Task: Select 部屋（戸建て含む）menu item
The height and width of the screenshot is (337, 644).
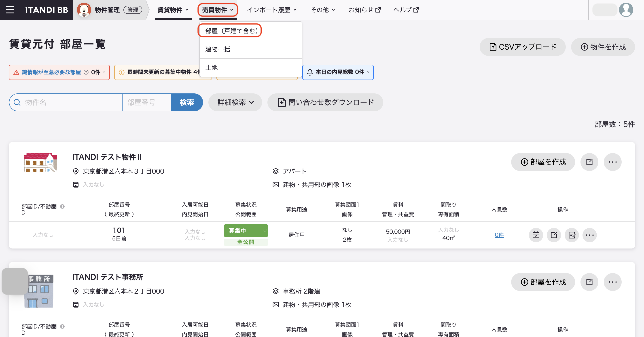Action: pyautogui.click(x=251, y=31)
